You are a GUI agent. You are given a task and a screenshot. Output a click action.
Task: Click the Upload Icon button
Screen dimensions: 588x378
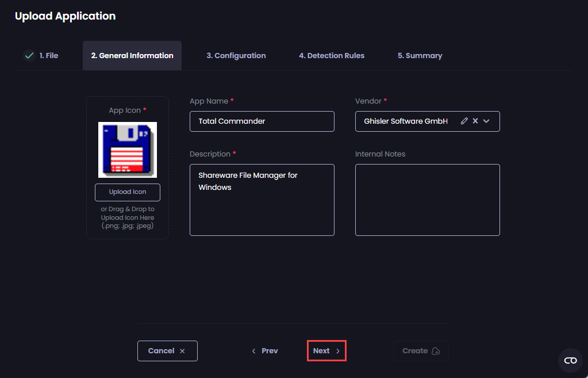coord(128,192)
